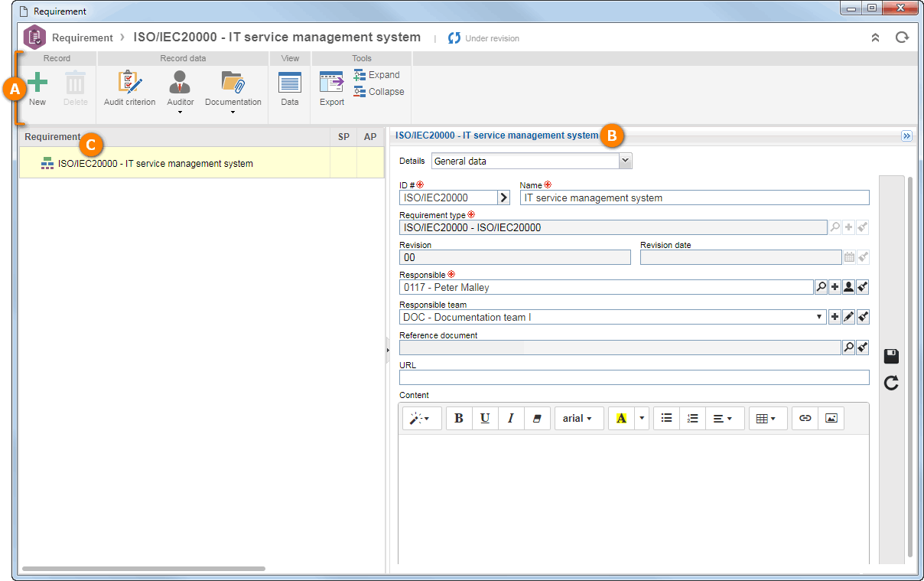
Task: Apply yellow highlight color button
Action: coord(621,419)
